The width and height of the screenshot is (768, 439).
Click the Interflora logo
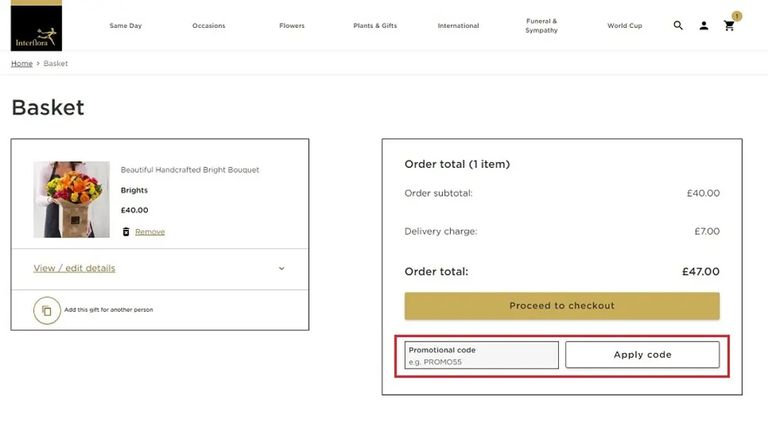point(36,26)
